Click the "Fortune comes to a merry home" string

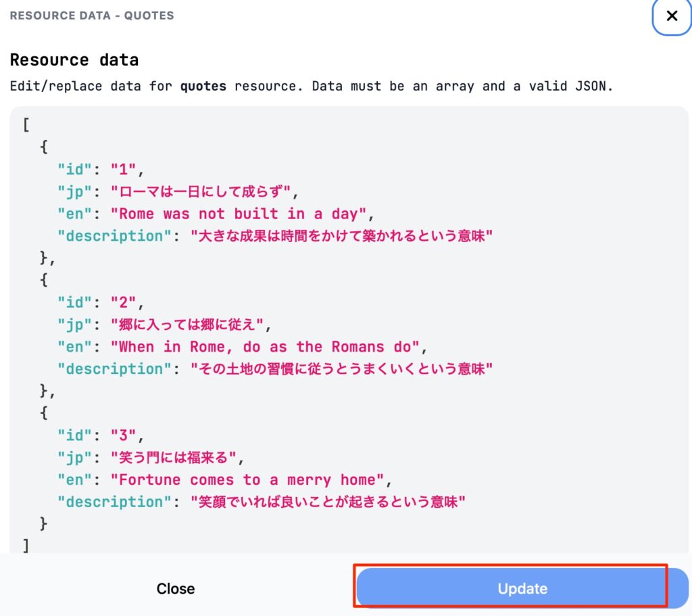tap(251, 480)
